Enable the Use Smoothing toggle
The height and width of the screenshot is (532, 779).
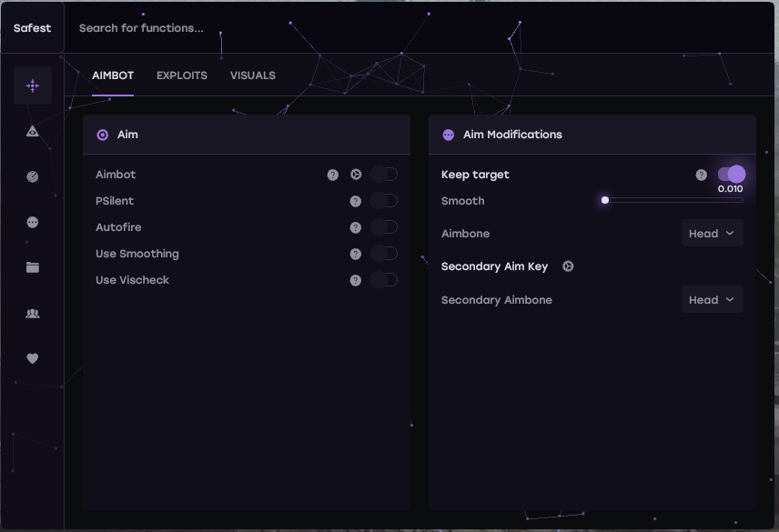(x=384, y=254)
